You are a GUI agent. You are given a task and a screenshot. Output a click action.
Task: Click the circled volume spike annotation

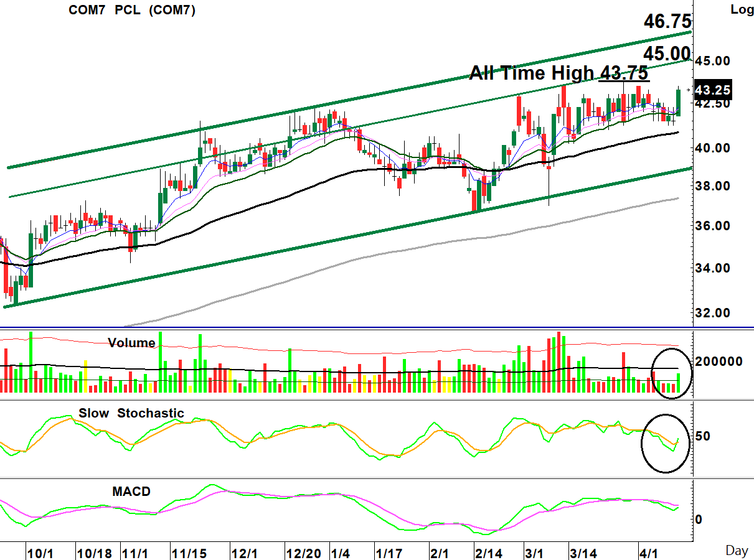[x=672, y=372]
